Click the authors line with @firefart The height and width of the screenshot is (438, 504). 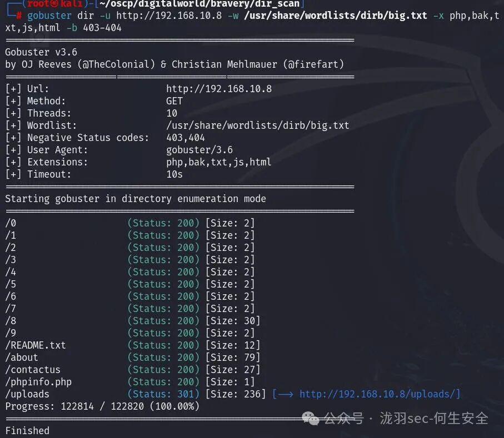click(174, 64)
